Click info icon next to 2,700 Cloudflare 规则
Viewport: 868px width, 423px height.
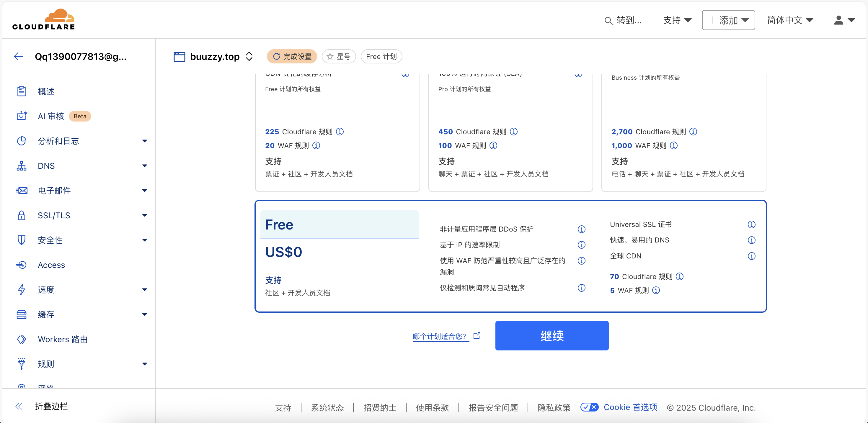(693, 132)
